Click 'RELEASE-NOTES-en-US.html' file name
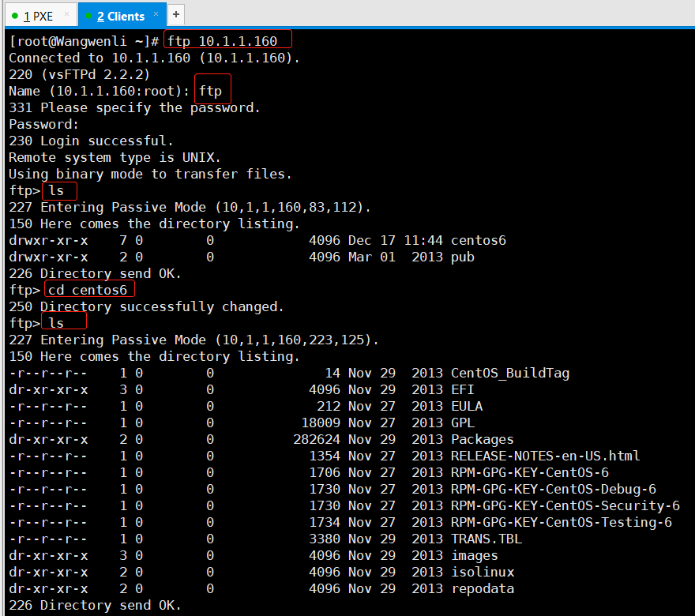 tap(545, 456)
